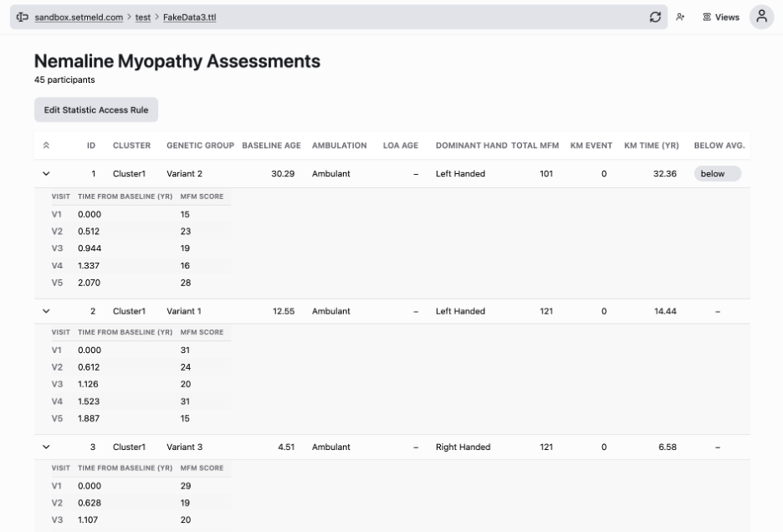Viewport: 783px width, 532px height.
Task: Click Total MFM value 101
Action: click(x=546, y=173)
